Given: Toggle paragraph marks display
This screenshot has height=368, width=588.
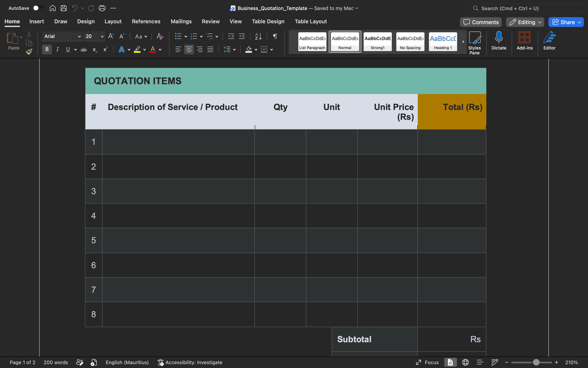Looking at the screenshot, I should click(275, 36).
